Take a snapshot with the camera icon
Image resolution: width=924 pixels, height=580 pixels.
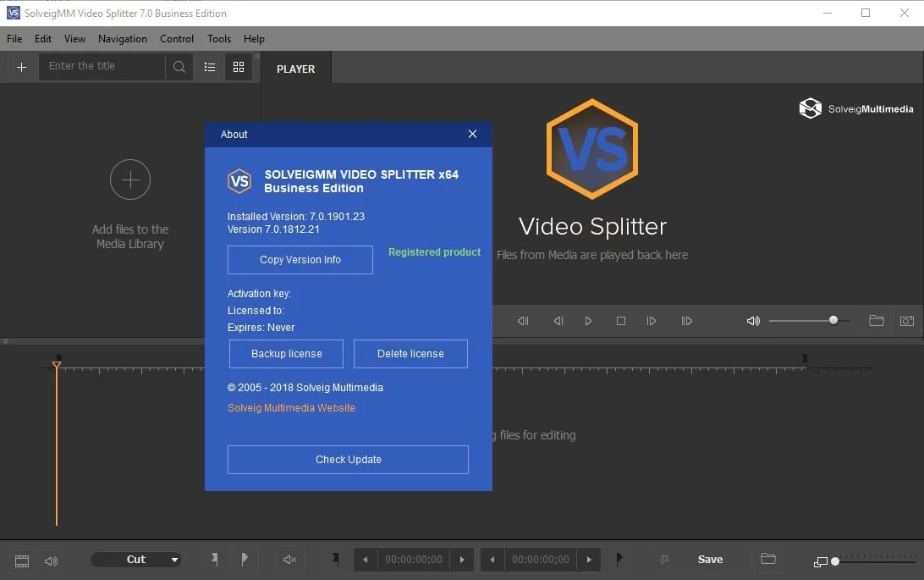click(907, 321)
